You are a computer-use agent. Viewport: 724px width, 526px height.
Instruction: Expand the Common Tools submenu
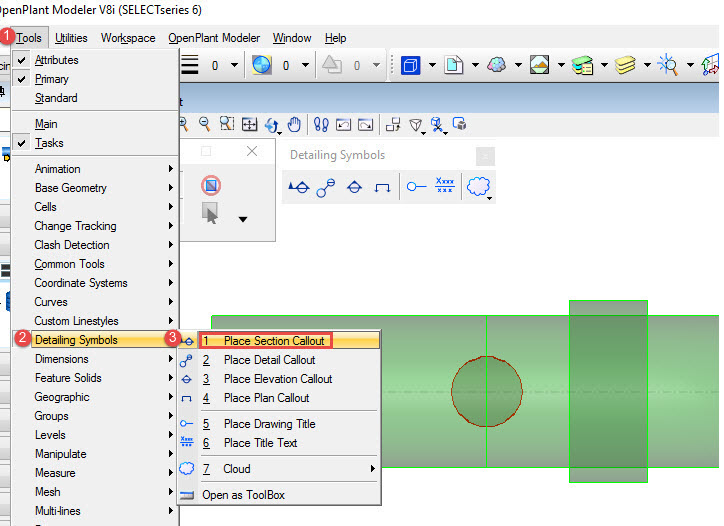(x=95, y=264)
